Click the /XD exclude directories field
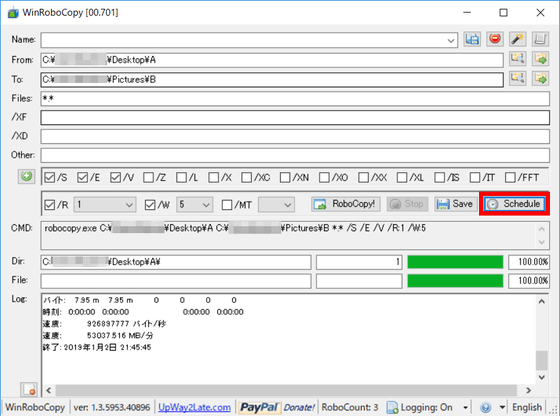 click(295, 136)
